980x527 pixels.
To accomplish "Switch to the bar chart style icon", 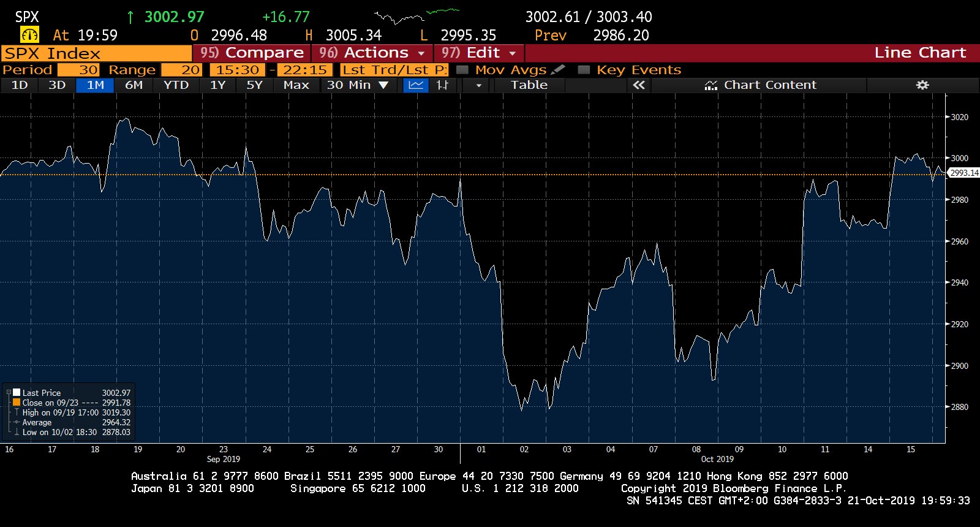I will tap(443, 85).
